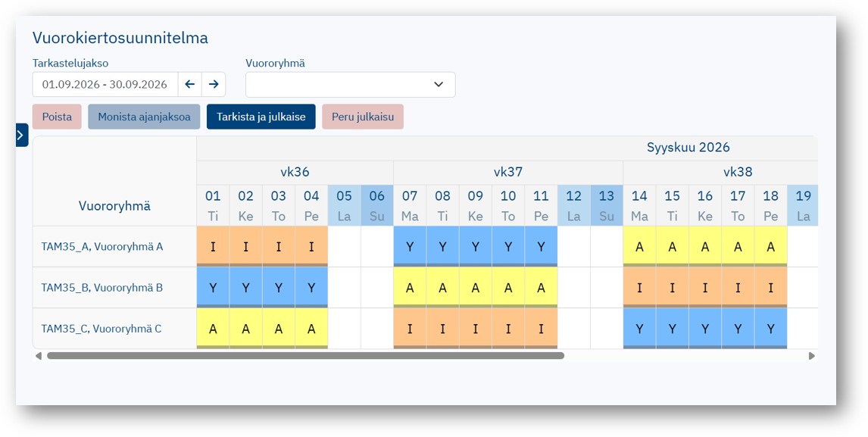Select Vuororyhmä A shift cell on day 07
This screenshot has height=437, width=868.
[410, 246]
